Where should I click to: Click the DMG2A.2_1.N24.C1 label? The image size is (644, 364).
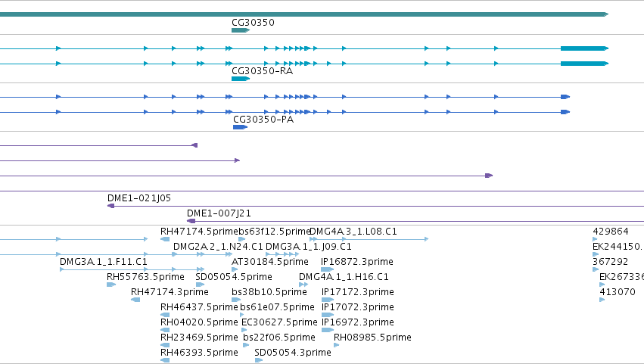point(218,247)
